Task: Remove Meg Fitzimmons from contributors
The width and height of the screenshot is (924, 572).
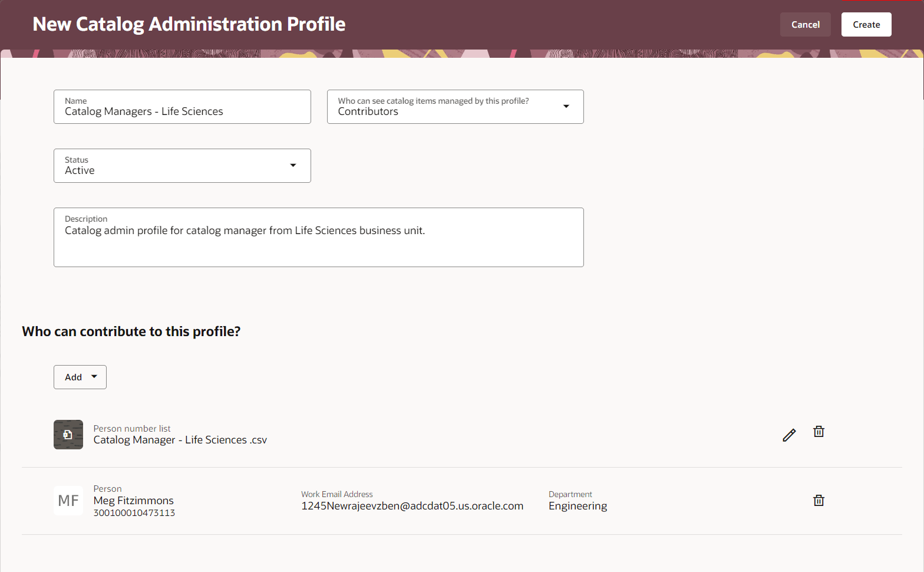Action: point(819,501)
